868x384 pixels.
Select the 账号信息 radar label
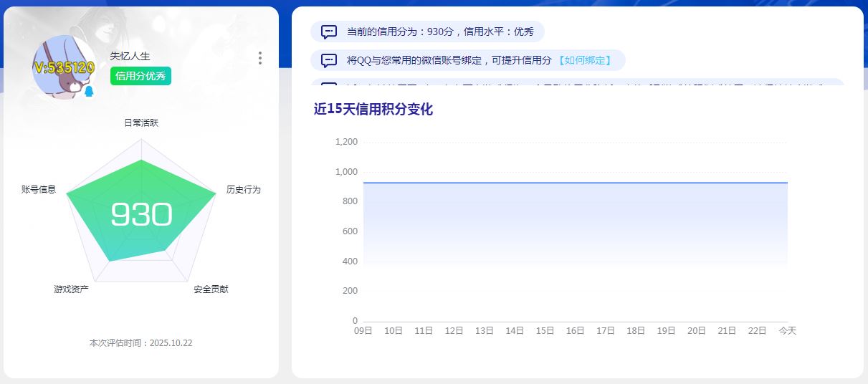39,190
